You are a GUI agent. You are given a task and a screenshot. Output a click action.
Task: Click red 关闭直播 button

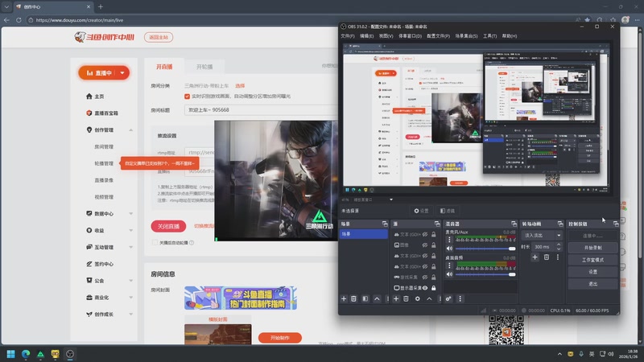point(168,226)
